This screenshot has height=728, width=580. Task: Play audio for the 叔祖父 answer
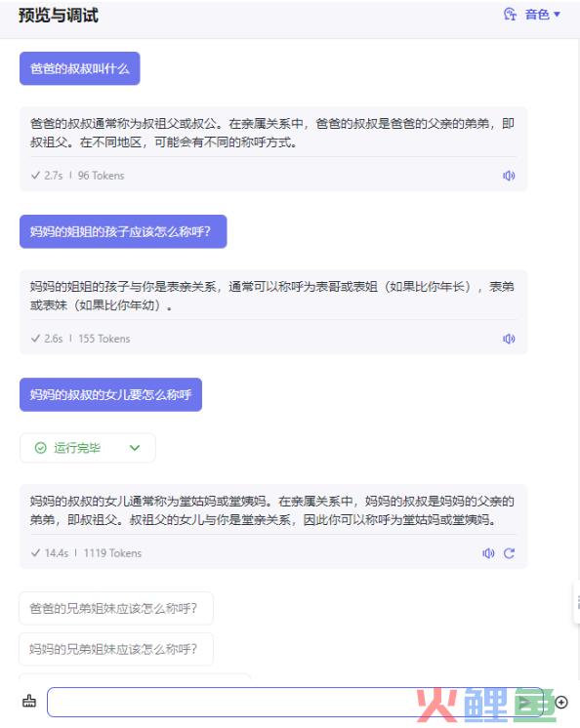[x=509, y=176]
